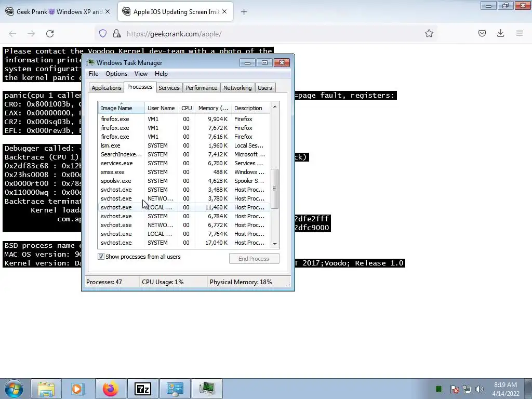Open Windows Explorer from taskbar
532x399 pixels.
pyautogui.click(x=46, y=389)
